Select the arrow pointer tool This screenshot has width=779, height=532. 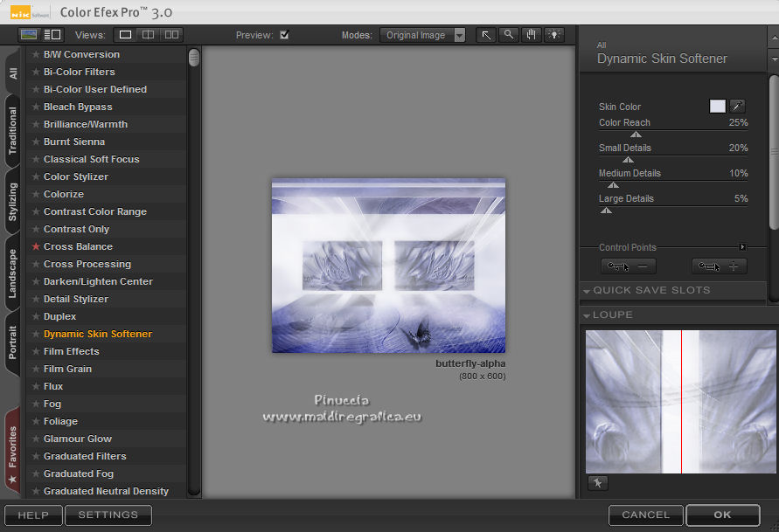486,35
